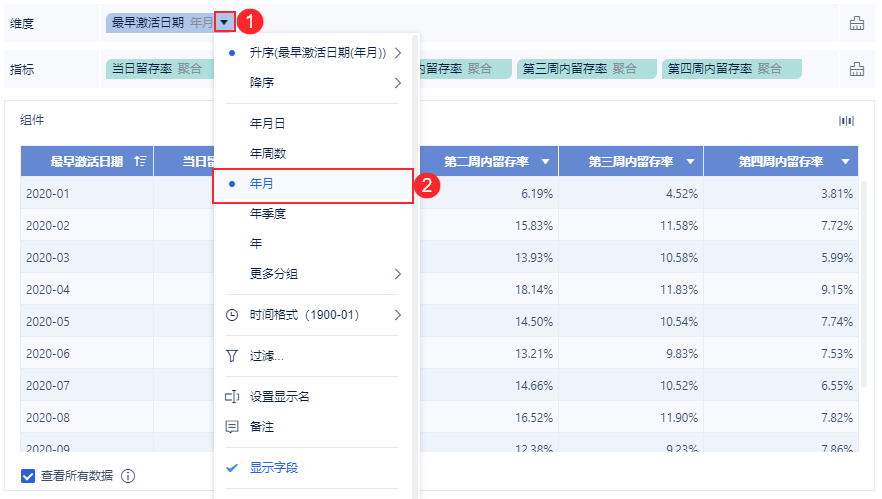Screen dimensions: 882x499
Task: Click the funnel icon beside 过滤...
Action: [232, 356]
